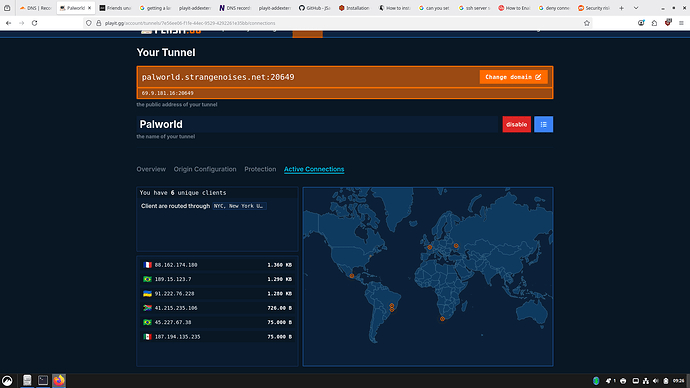Open the uBlock shield extension icon

point(668,23)
